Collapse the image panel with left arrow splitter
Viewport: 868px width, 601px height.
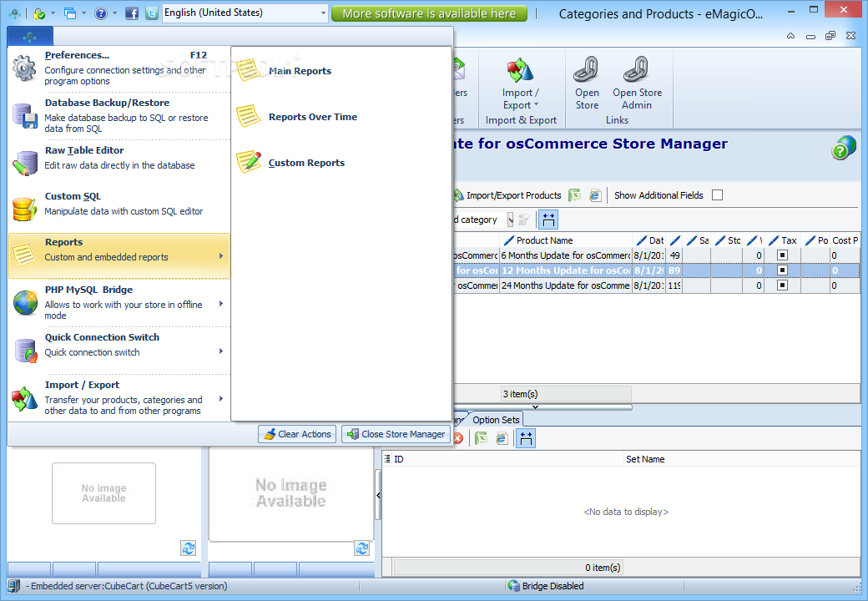(378, 495)
